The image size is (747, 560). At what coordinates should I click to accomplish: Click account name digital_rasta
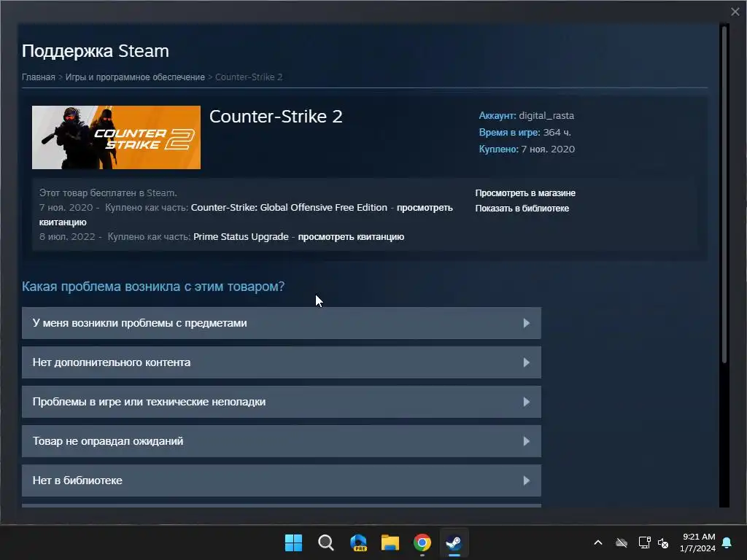point(546,116)
